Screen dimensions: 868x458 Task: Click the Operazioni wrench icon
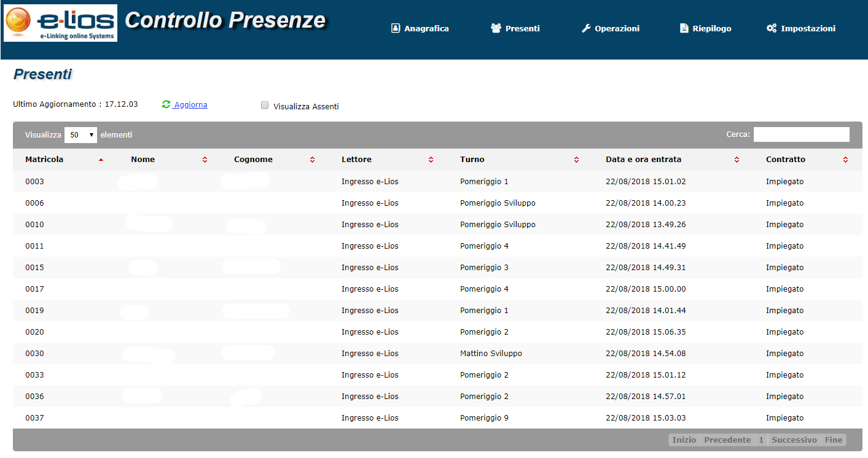[586, 28]
